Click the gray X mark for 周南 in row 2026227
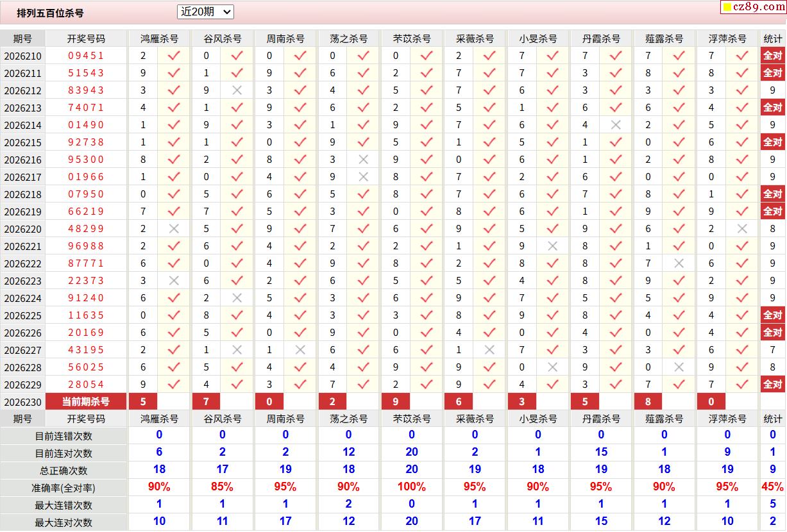The width and height of the screenshot is (787, 532). coord(300,350)
